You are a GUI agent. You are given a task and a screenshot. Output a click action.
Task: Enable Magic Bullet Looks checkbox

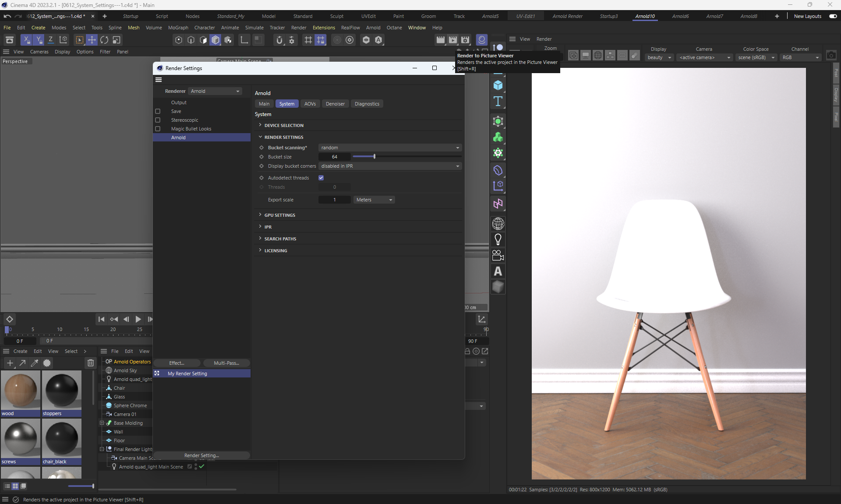click(x=158, y=129)
